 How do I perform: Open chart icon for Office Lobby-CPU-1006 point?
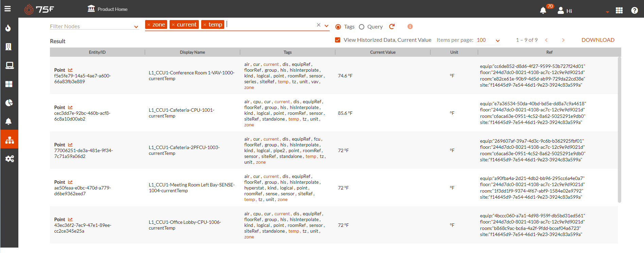[x=70, y=219]
